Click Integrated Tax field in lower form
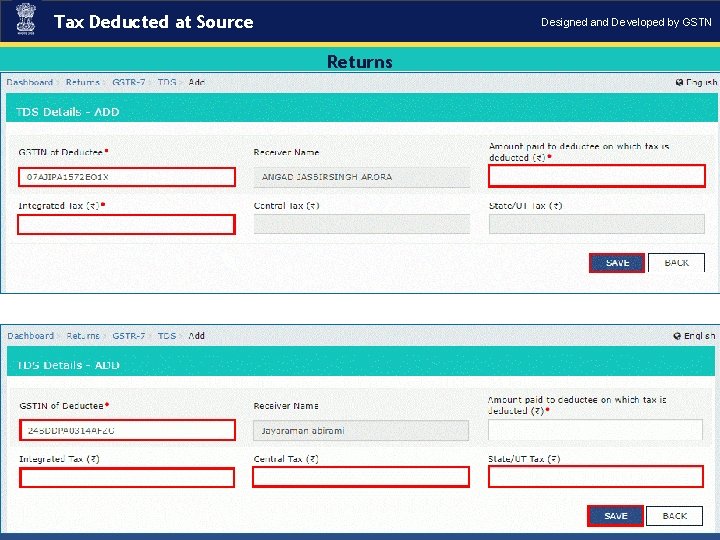The image size is (720, 540). click(127, 478)
